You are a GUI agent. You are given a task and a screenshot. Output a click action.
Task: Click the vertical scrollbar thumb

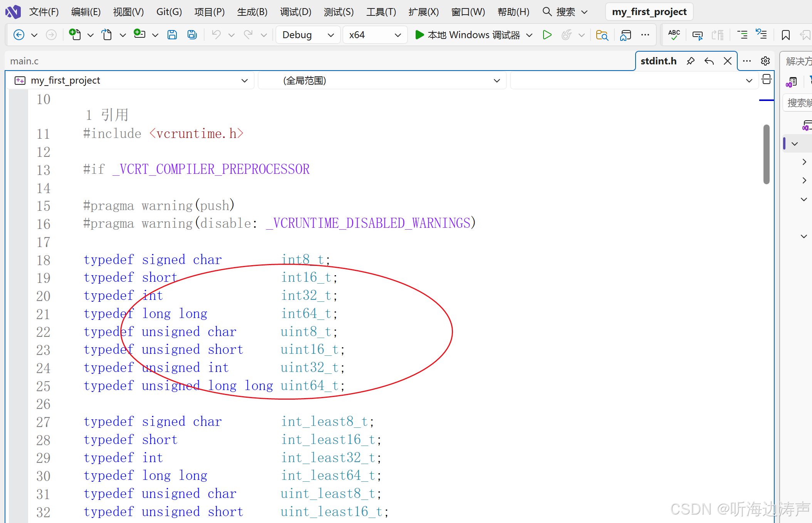[x=766, y=154]
